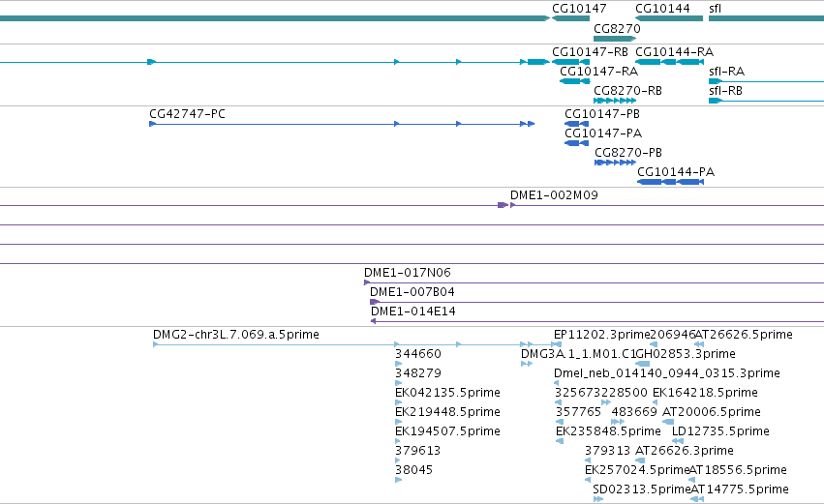Select EST EK257024.5prime
Image resolution: width=824 pixels, height=504 pixels.
tap(637, 471)
